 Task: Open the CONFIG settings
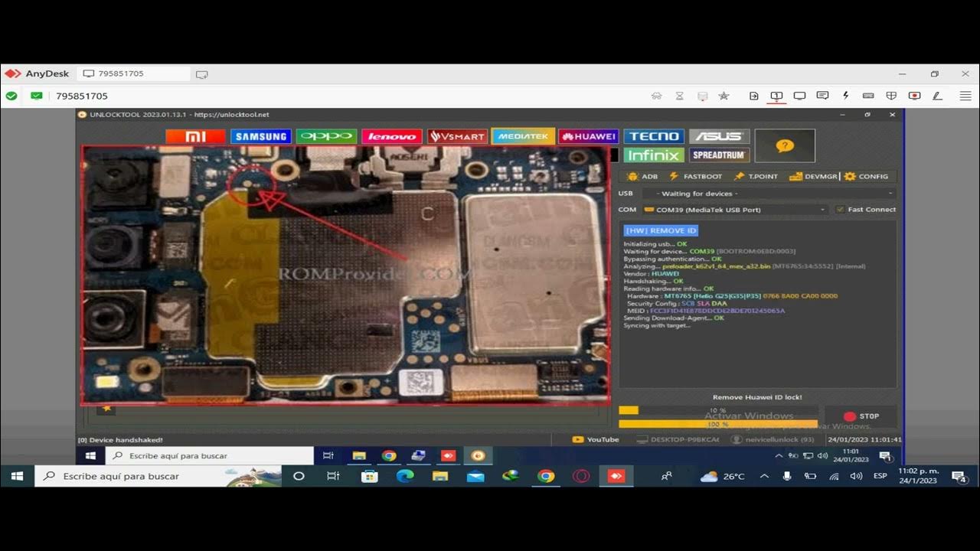[x=867, y=176]
